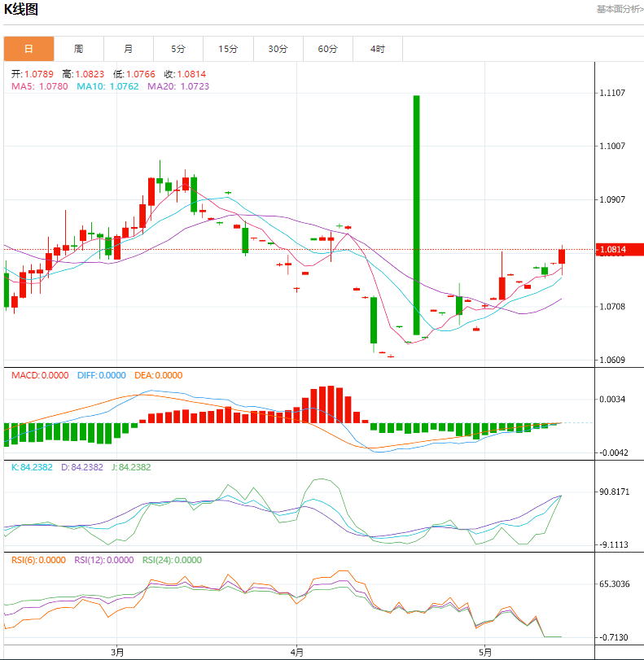The height and width of the screenshot is (660, 644).
Task: Switch to the 月 monthly tab
Action: [129, 49]
